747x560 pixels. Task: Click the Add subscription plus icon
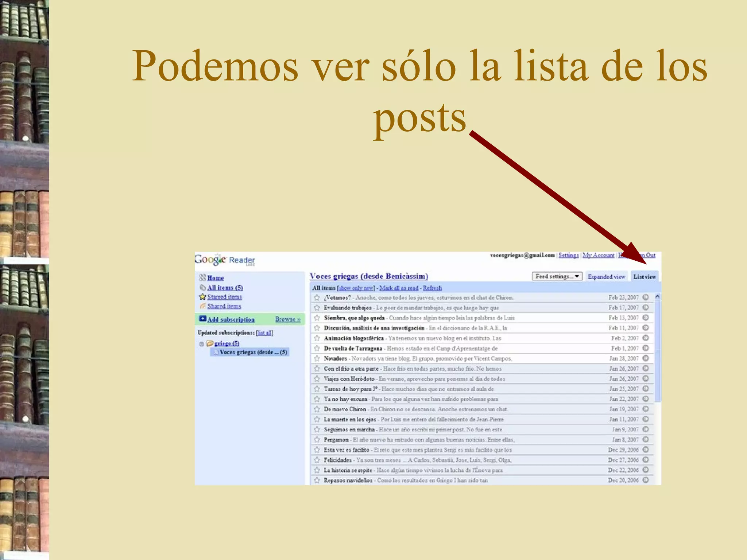[x=202, y=319]
